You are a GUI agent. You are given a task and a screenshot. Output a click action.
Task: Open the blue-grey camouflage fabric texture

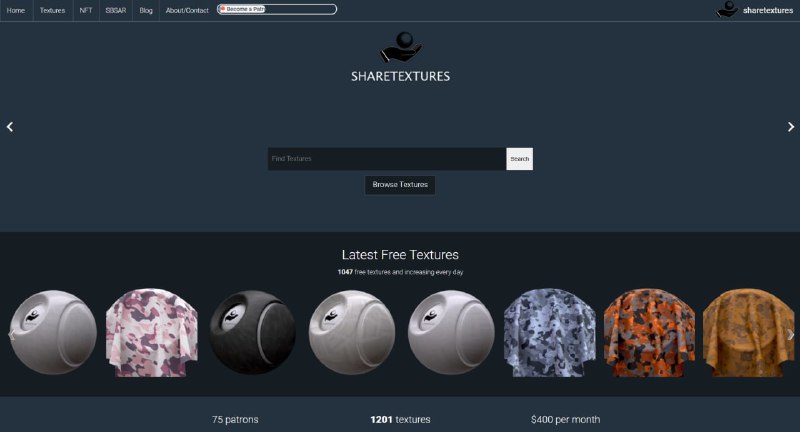(x=549, y=333)
